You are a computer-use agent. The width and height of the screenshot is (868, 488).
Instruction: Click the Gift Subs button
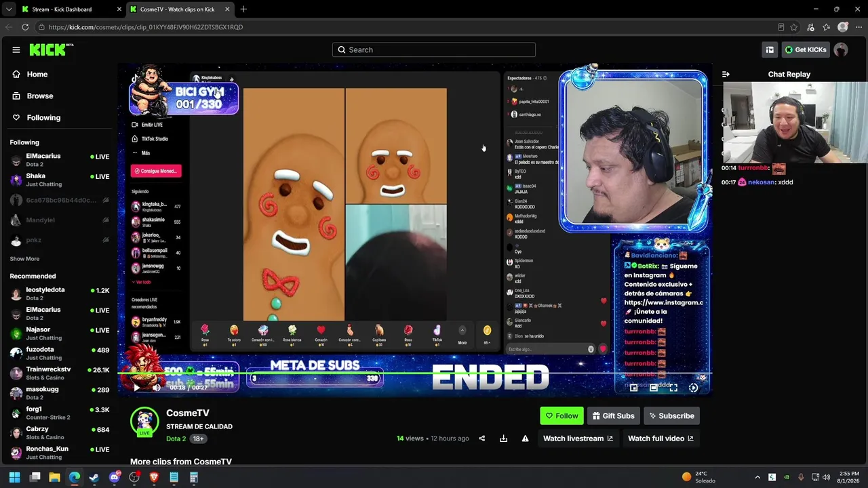click(x=613, y=416)
